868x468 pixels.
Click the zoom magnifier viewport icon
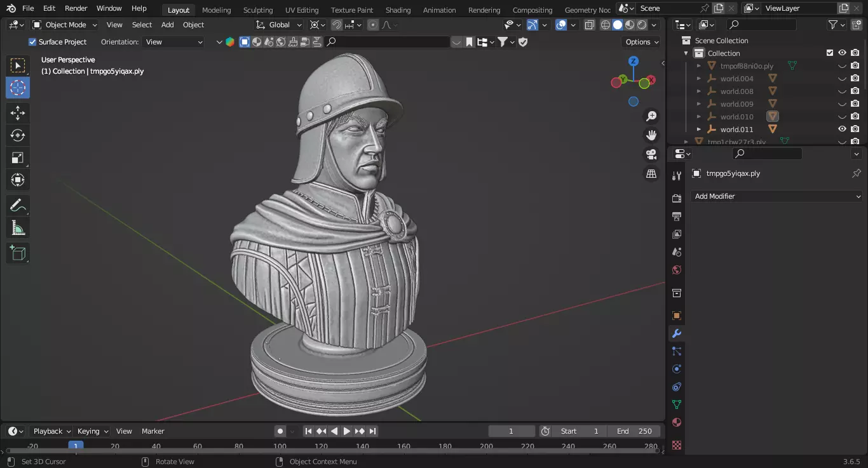[651, 116]
